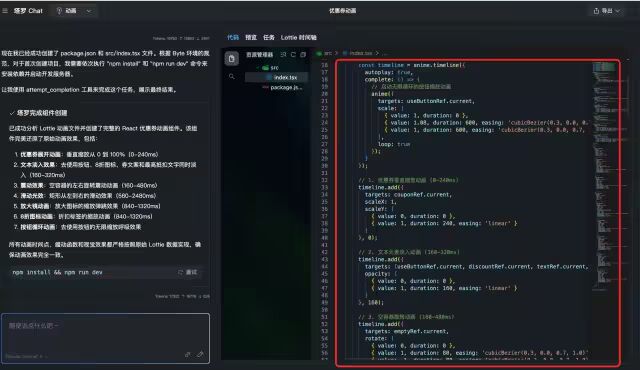Switch to the Lottie timeline tab
The width and height of the screenshot is (640, 370).
[298, 37]
